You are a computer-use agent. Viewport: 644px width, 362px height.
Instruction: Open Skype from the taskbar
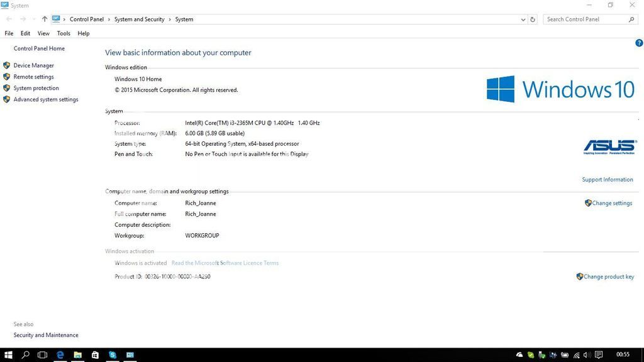(113, 354)
